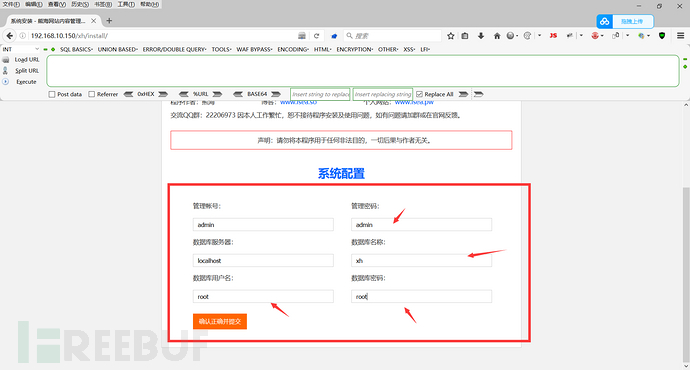
Task: Click the colorful globe extension icon
Action: point(642,36)
